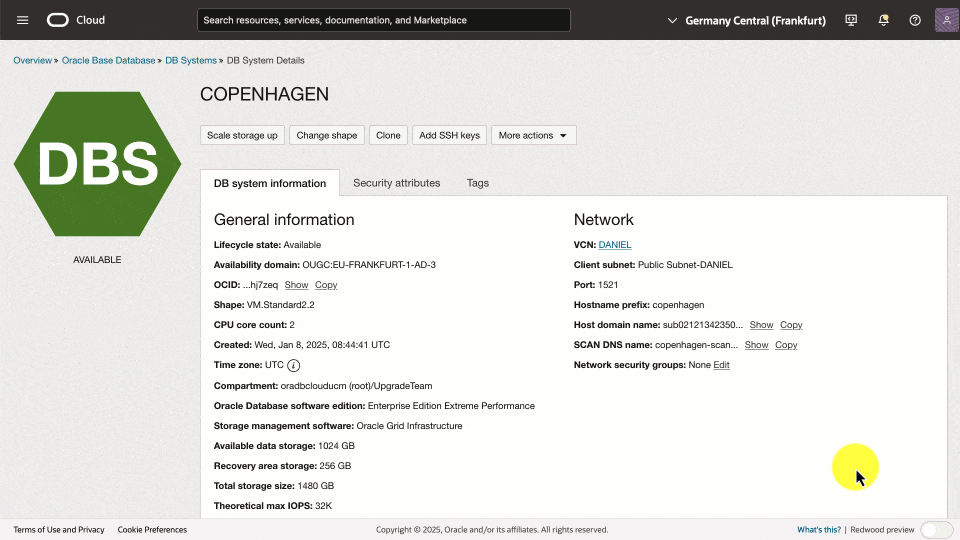This screenshot has width=960, height=540.
Task: Edit the Network security groups
Action: click(x=721, y=365)
